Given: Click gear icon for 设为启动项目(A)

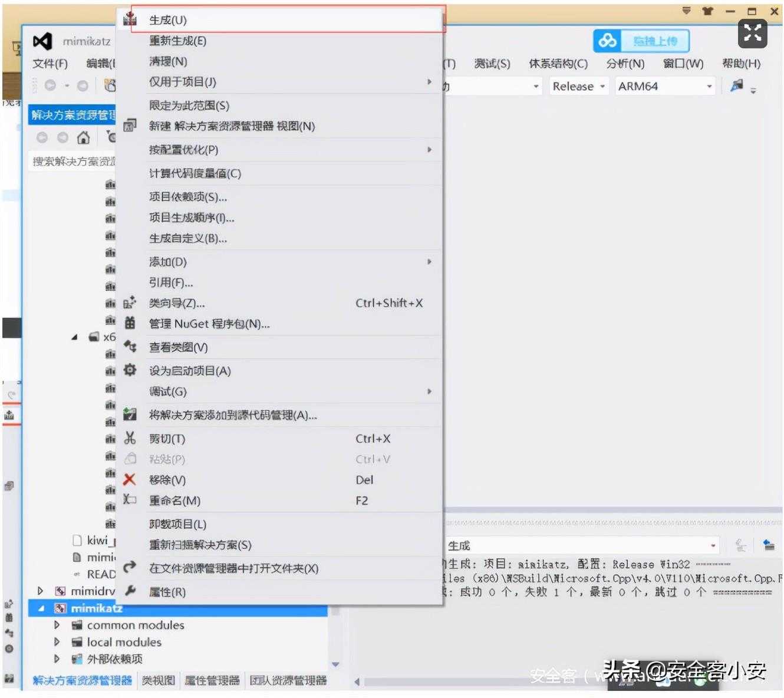Looking at the screenshot, I should tap(130, 370).
